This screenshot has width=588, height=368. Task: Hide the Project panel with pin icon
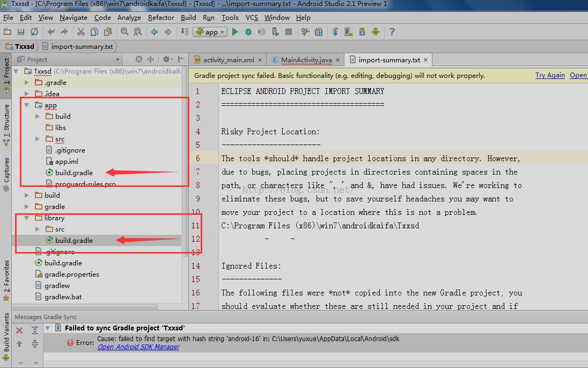click(181, 59)
